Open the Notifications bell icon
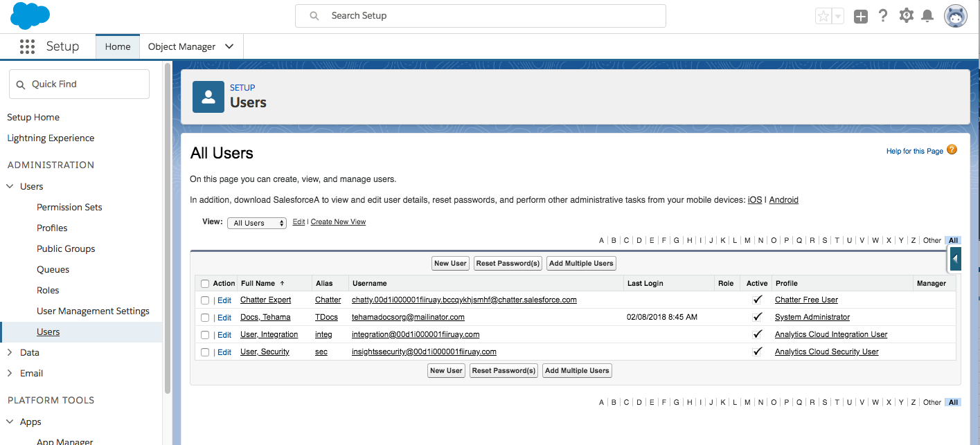980x445 pixels. [x=927, y=16]
